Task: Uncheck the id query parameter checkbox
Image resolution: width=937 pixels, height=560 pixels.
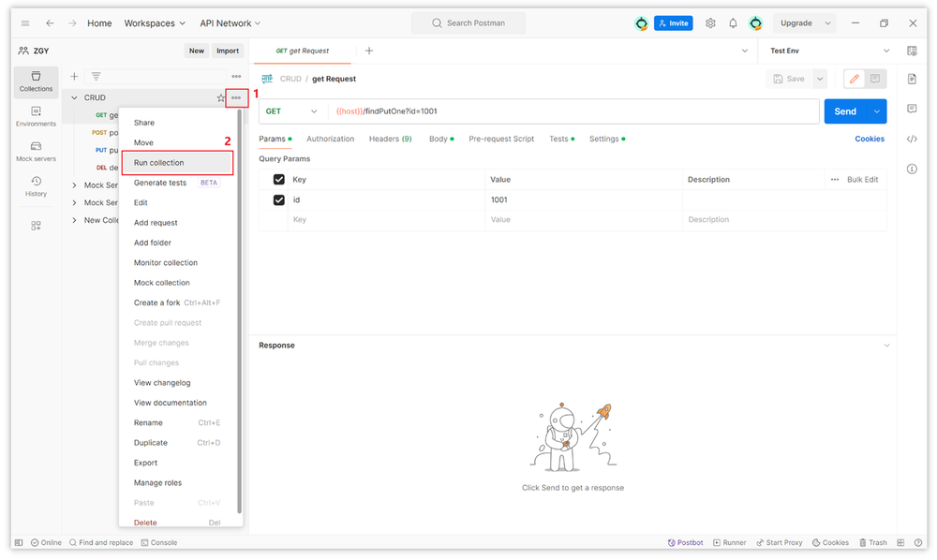Action: tap(278, 199)
